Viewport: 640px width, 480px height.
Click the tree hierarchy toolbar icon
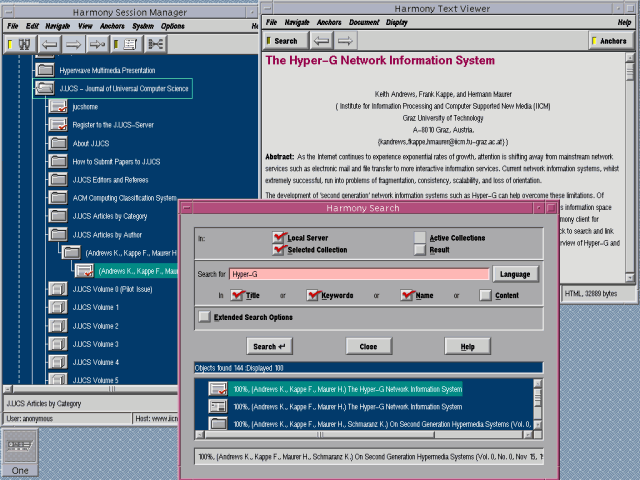click(x=156, y=44)
